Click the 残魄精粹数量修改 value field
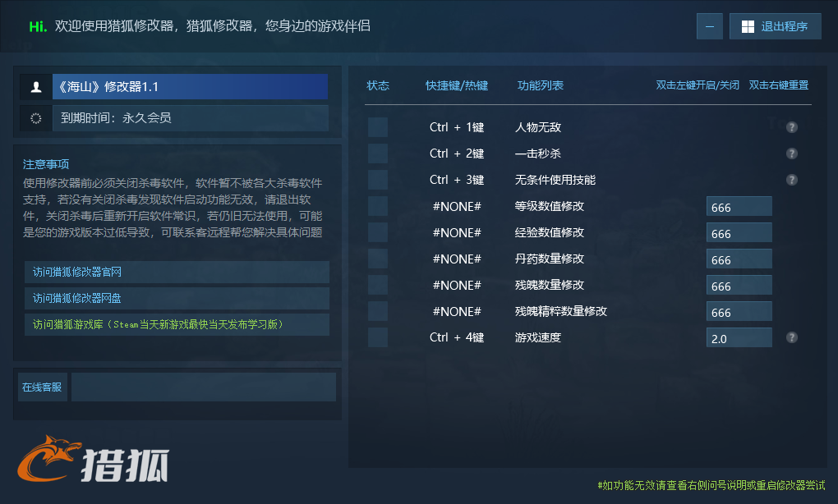 click(739, 311)
